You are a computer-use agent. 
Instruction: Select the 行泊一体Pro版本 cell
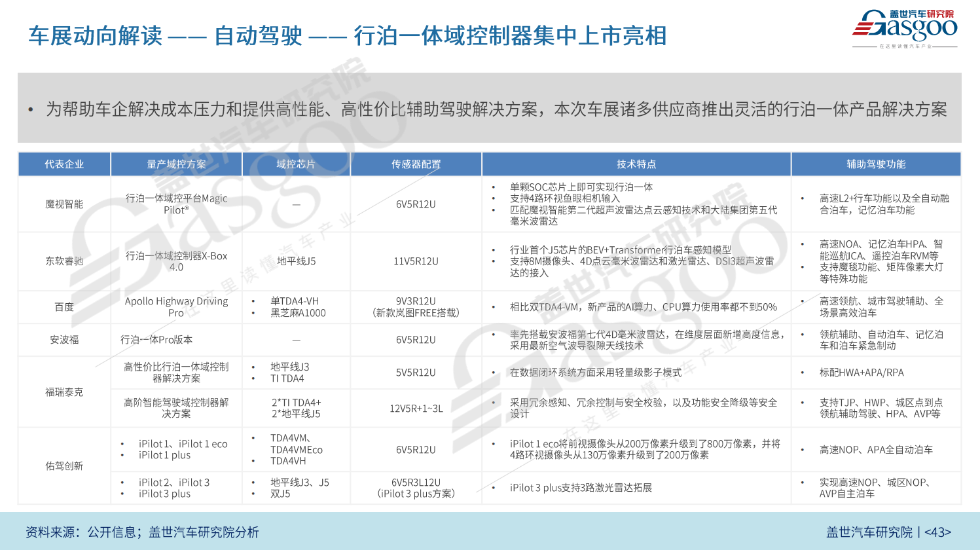coord(177,340)
